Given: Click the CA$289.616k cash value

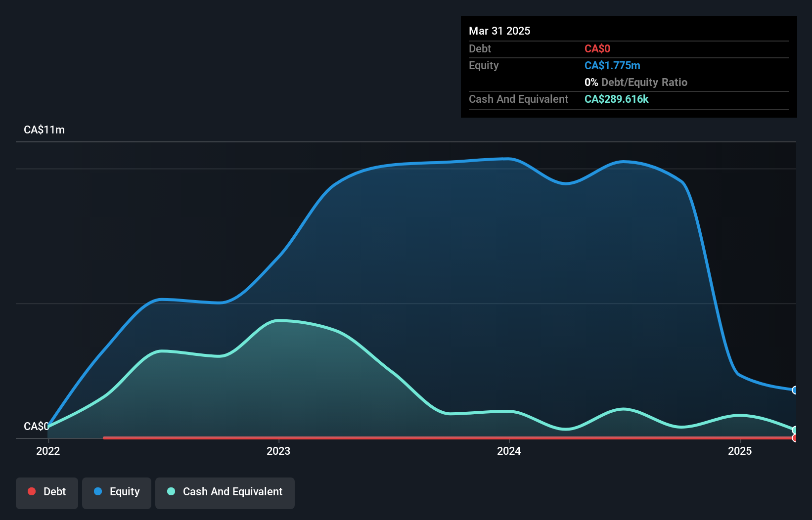Looking at the screenshot, I should click(616, 99).
